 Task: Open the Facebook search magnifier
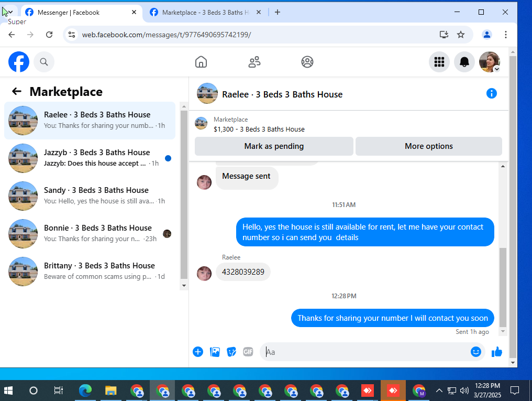pyautogui.click(x=44, y=62)
